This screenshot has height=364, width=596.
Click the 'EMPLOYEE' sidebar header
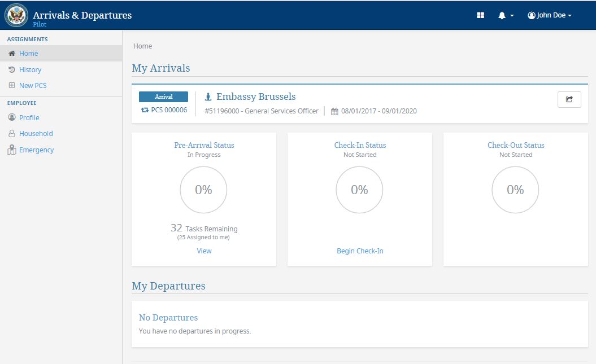click(22, 103)
